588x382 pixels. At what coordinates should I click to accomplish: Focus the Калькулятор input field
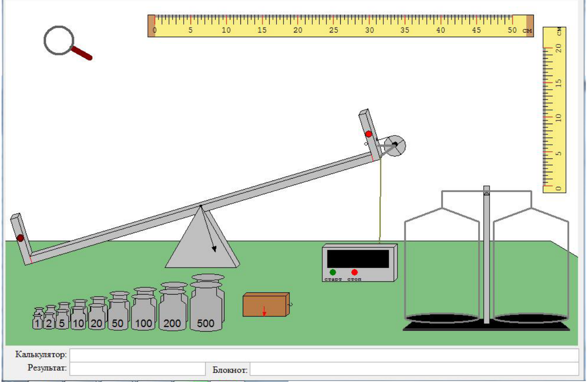point(324,355)
